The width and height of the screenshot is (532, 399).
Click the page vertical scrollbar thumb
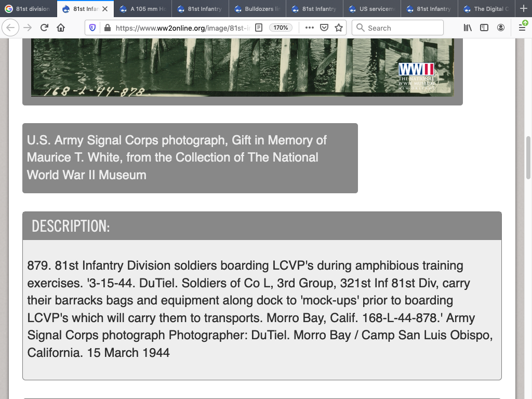[x=528, y=157]
